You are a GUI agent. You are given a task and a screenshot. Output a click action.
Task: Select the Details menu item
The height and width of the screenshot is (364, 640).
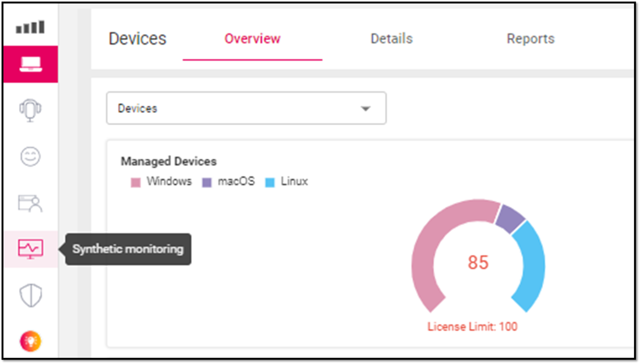coord(392,38)
